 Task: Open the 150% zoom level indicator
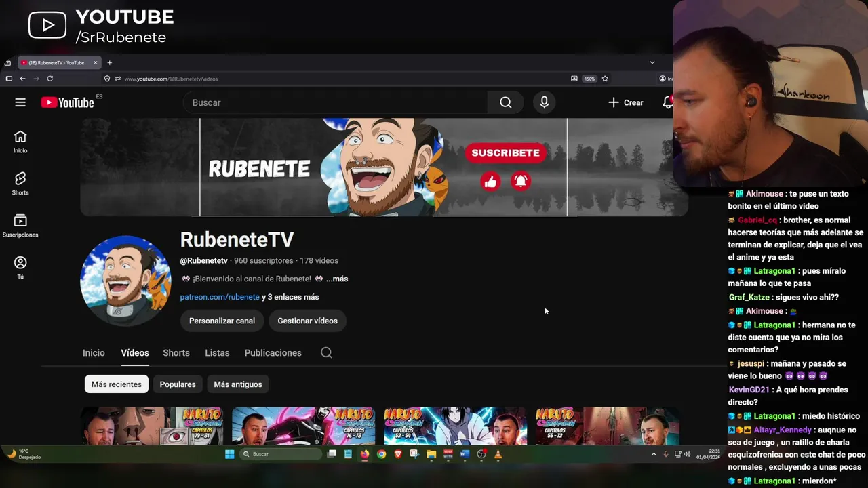tap(590, 79)
